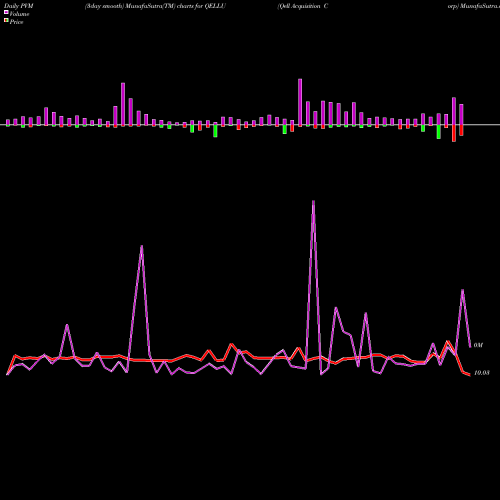Click the '(Qell Acquisition C' company name text

303,6
